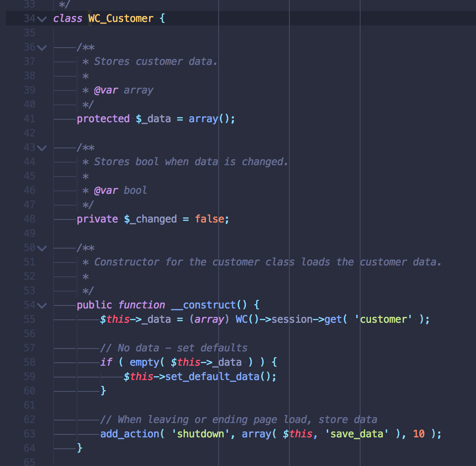476x466 pixels.
Task: Click the 'if' keyword on line 58
Action: (106, 362)
